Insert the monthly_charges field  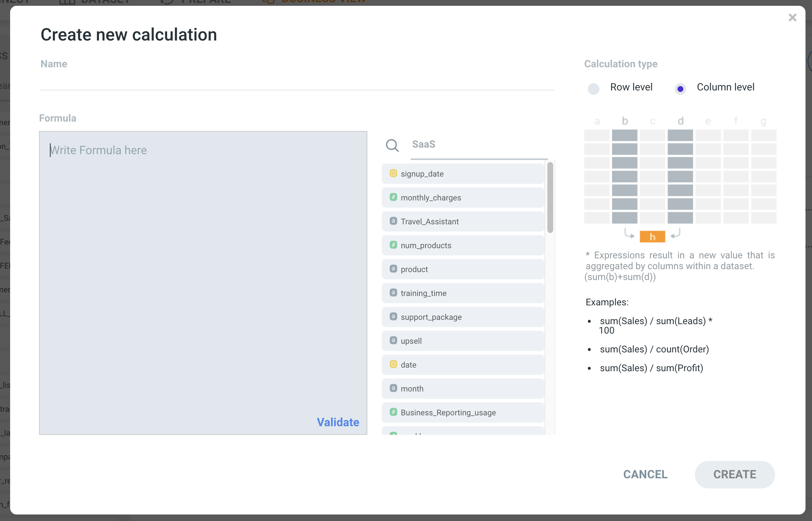pos(463,198)
